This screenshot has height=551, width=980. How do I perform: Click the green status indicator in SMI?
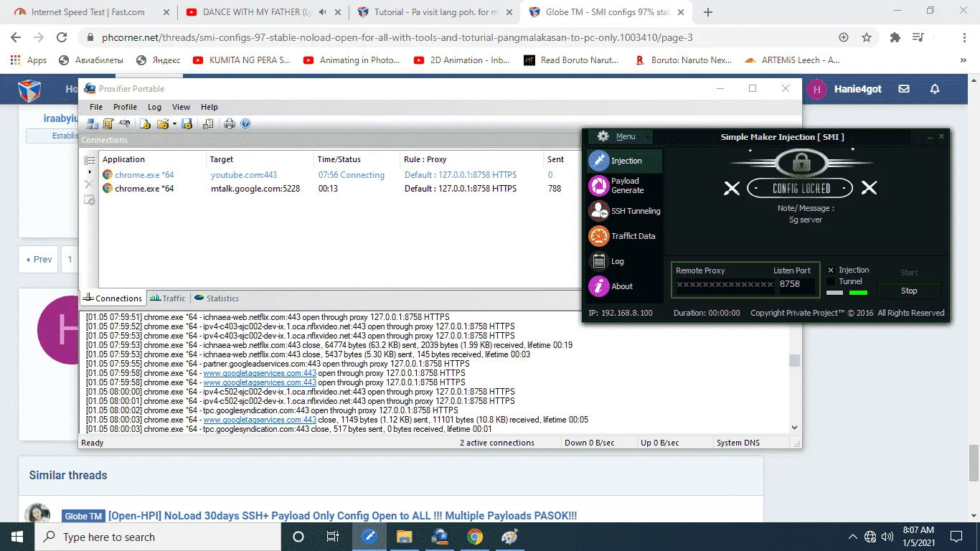coord(858,293)
